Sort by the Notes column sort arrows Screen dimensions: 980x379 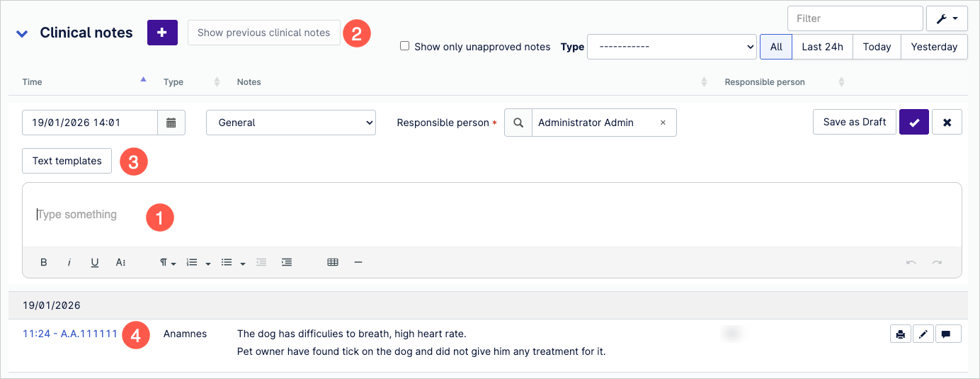coord(704,82)
